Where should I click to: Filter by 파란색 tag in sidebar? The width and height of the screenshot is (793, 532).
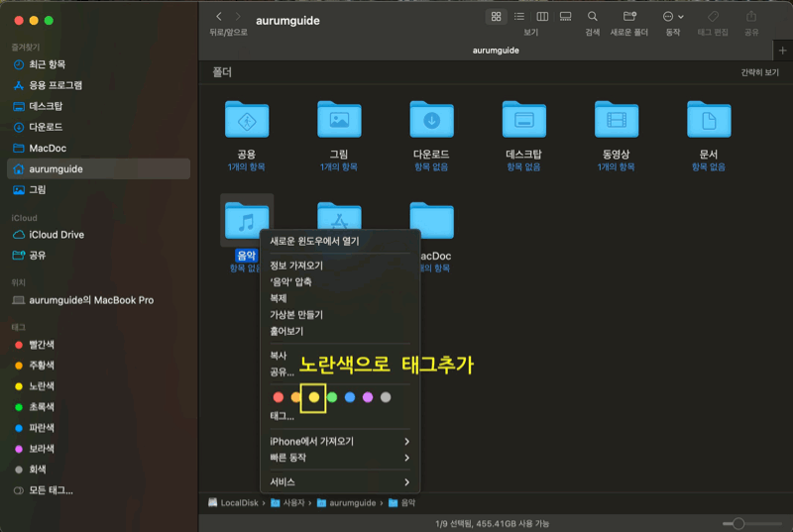pos(98,428)
